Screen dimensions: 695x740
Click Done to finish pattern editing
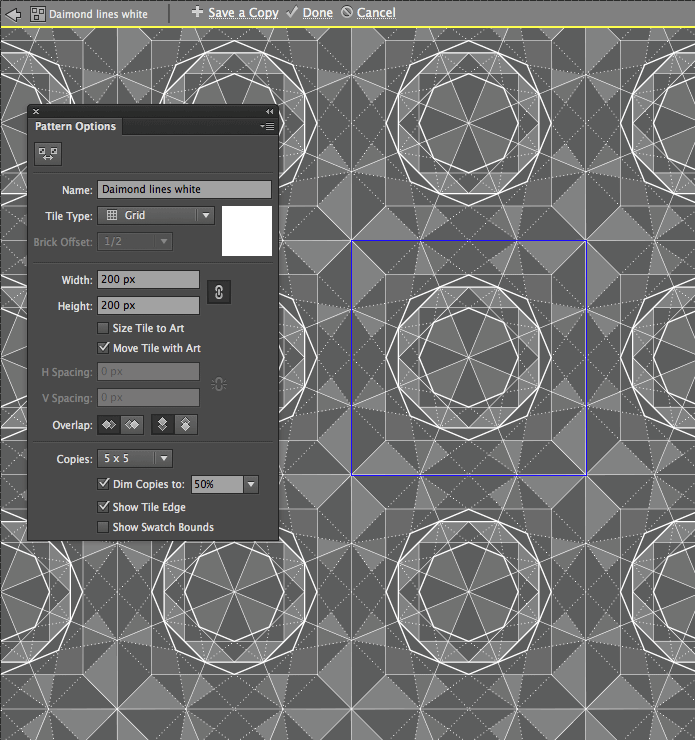tap(309, 13)
